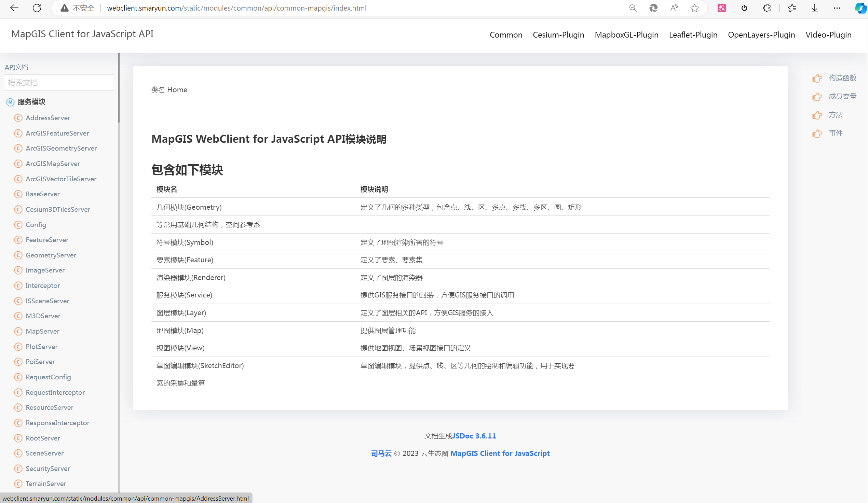Click the C class icon next to AddressServer
This screenshot has height=503, width=868.
click(18, 118)
